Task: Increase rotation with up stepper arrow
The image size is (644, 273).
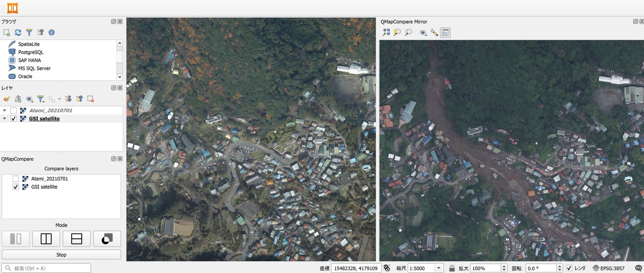Action: [559, 266]
